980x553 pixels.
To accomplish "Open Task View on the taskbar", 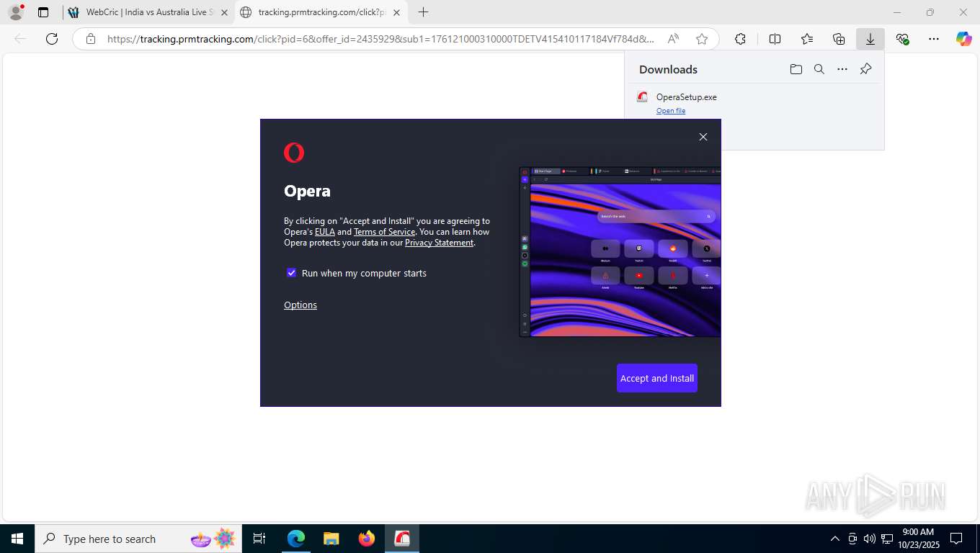I will click(259, 539).
